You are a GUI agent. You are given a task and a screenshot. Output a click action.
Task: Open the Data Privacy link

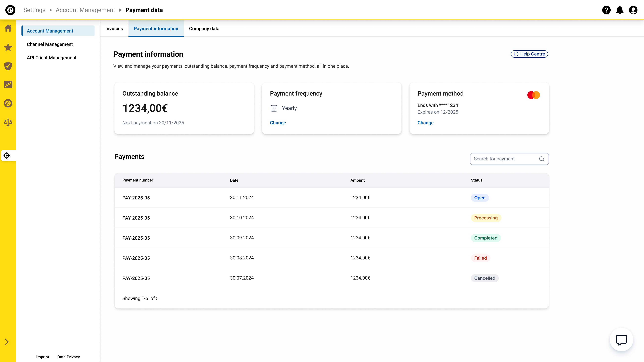click(68, 357)
